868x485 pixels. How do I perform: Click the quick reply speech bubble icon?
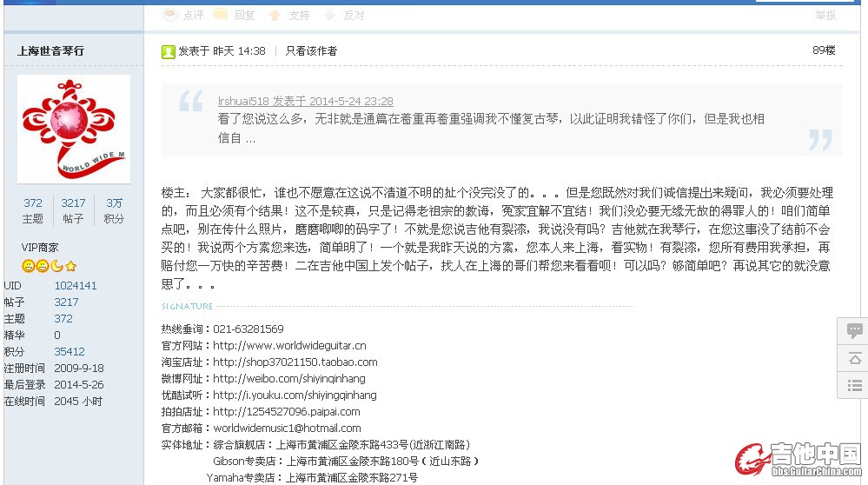click(x=854, y=330)
